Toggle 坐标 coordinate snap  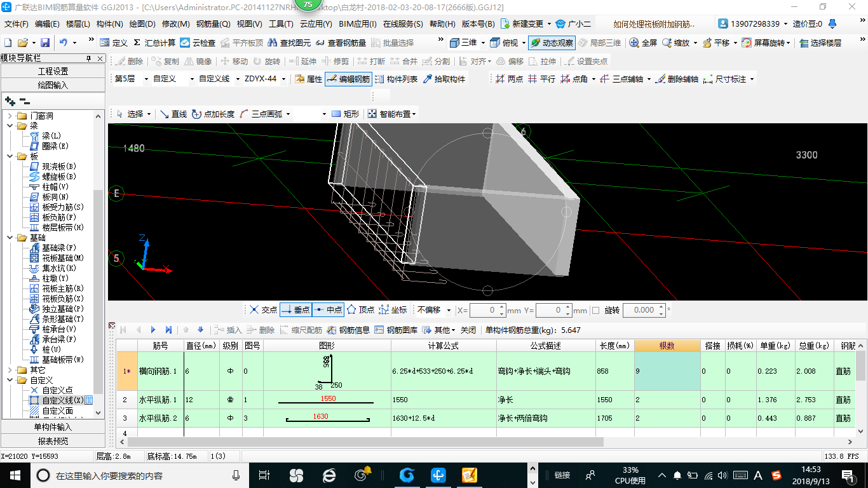tap(393, 310)
